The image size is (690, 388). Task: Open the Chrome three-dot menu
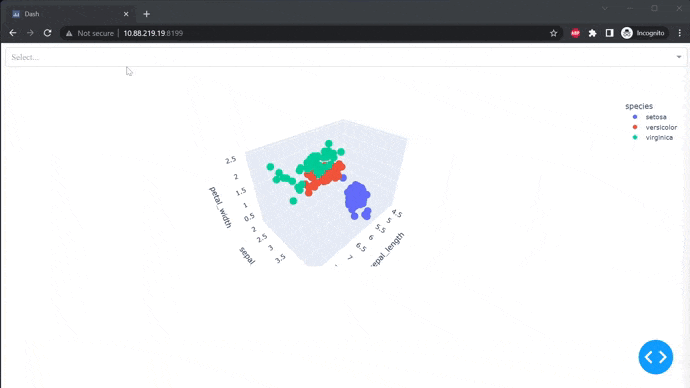pyautogui.click(x=679, y=33)
